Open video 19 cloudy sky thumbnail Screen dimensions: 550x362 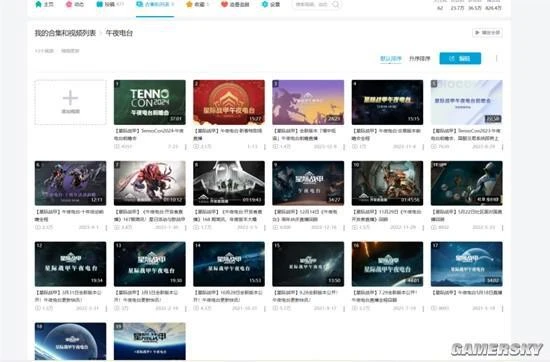coord(150,341)
